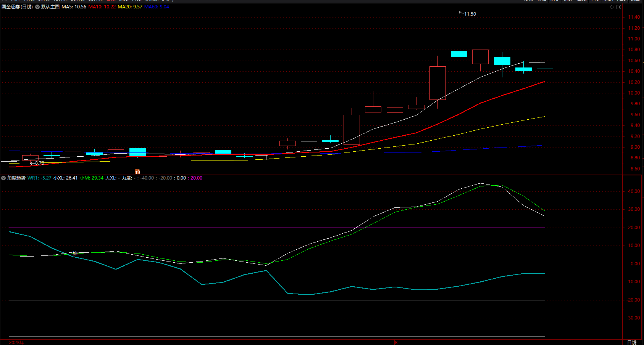Select the 国金证券(日线) stock title
Viewport: 644px width, 345px height.
point(17,7)
